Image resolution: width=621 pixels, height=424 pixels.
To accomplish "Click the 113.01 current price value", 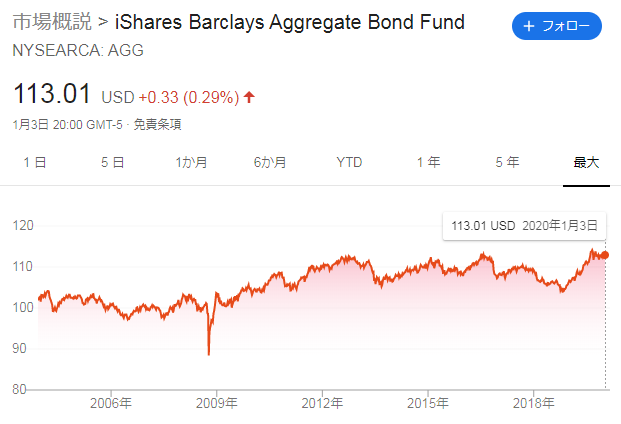I will (x=52, y=94).
